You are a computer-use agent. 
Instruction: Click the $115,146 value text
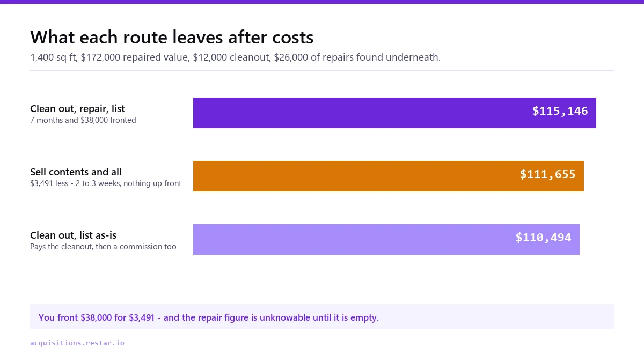tap(560, 111)
